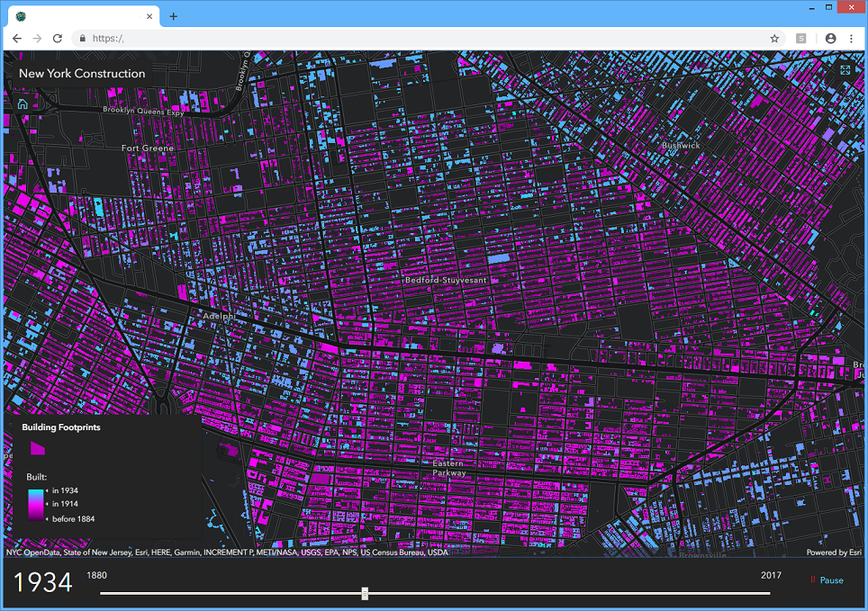Bookmark this page with the star icon

coord(774,39)
